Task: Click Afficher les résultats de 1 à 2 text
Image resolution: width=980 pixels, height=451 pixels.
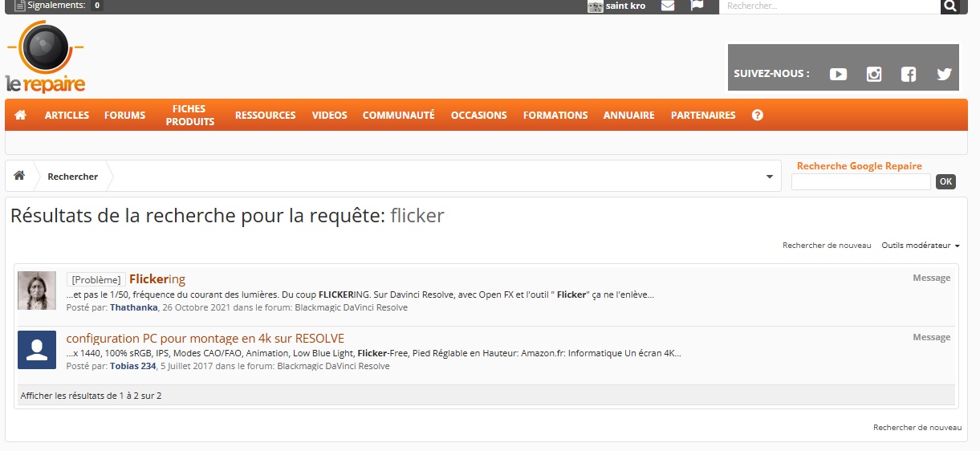Action: 91,396
